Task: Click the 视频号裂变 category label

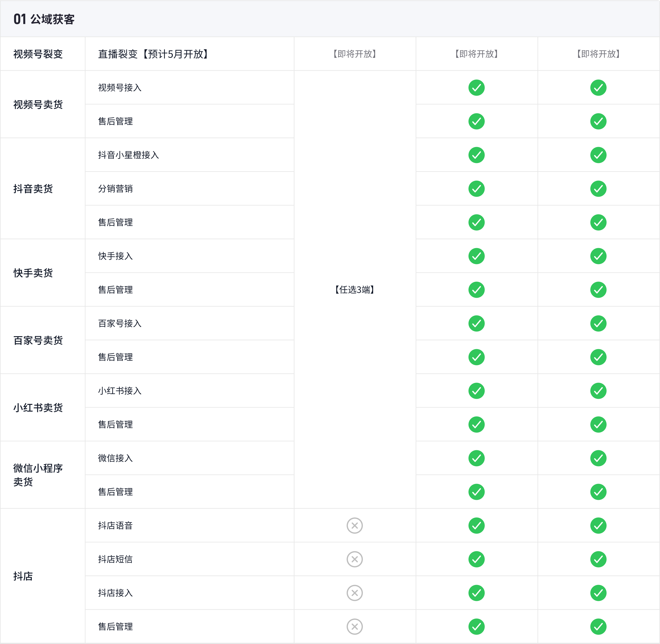Action: point(38,54)
